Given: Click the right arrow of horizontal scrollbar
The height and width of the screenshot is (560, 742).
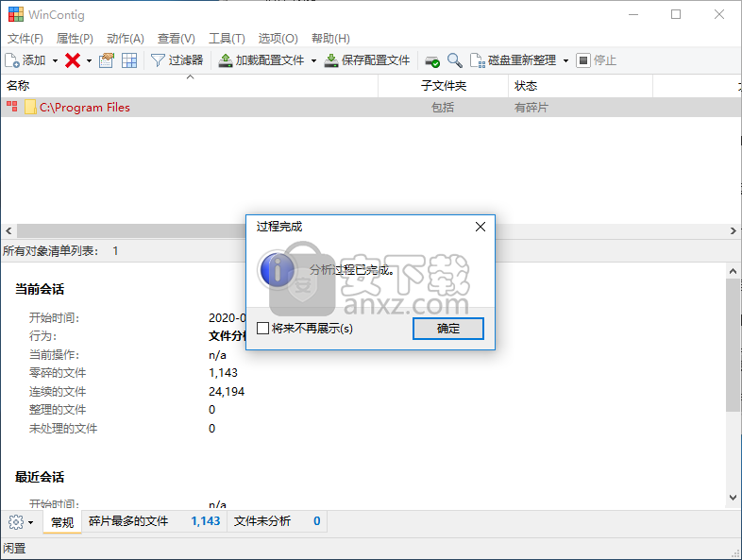Looking at the screenshot, I should (x=734, y=231).
